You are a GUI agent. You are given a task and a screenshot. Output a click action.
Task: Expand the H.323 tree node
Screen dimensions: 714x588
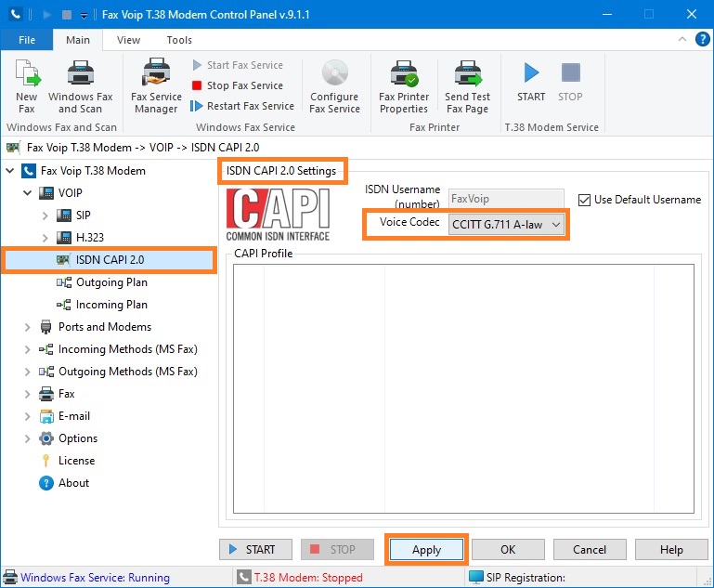[x=45, y=238]
